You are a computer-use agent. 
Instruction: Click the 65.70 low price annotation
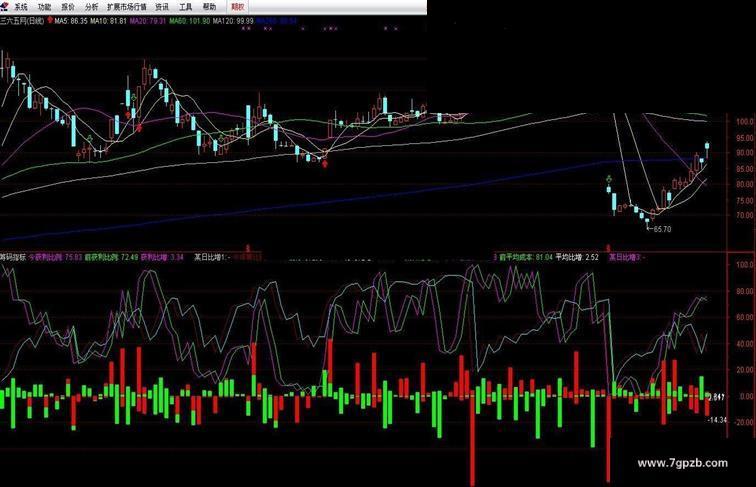tap(662, 229)
